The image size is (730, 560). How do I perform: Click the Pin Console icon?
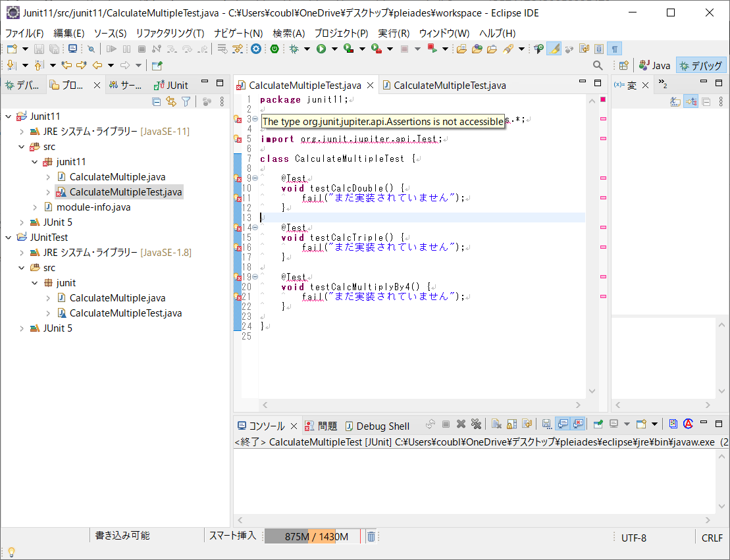(598, 424)
